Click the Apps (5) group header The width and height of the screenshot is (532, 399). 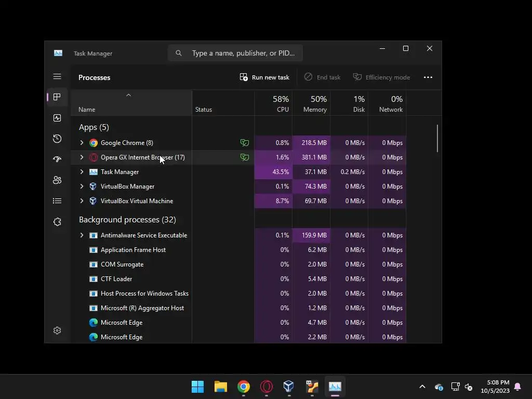click(94, 127)
